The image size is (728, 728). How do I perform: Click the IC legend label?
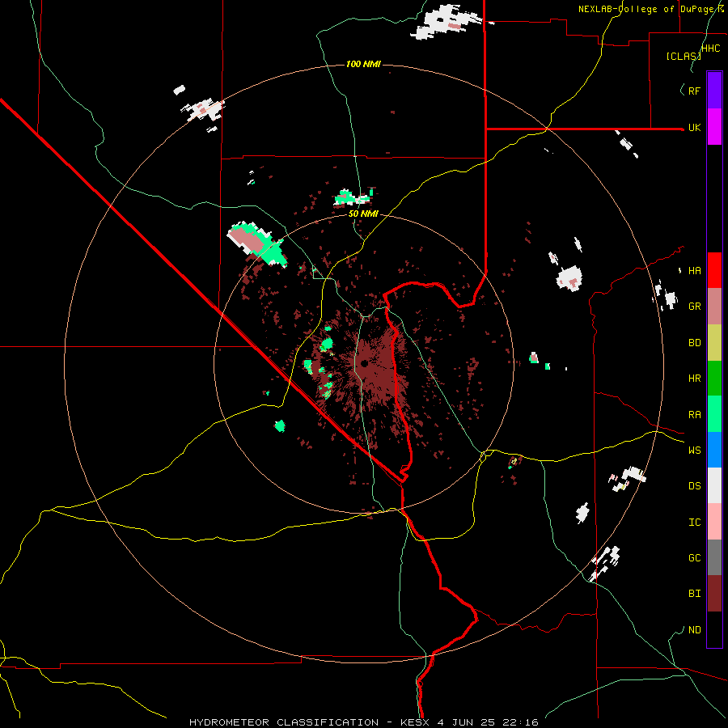694,523
